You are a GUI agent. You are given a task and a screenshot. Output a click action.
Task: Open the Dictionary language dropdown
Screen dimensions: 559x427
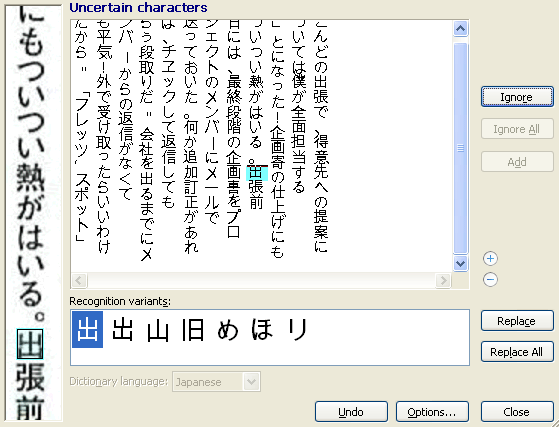(251, 382)
